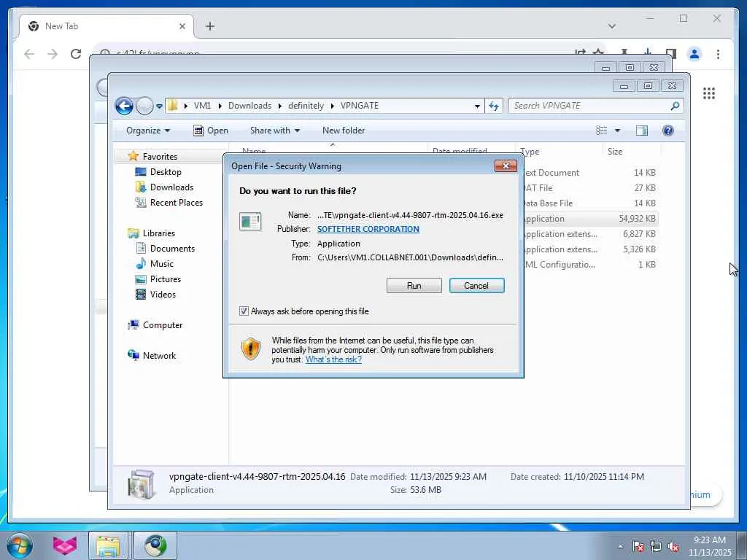Viewport: 747px width, 560px height.
Task: Click the Windows Explorer taskbar icon
Action: [108, 545]
